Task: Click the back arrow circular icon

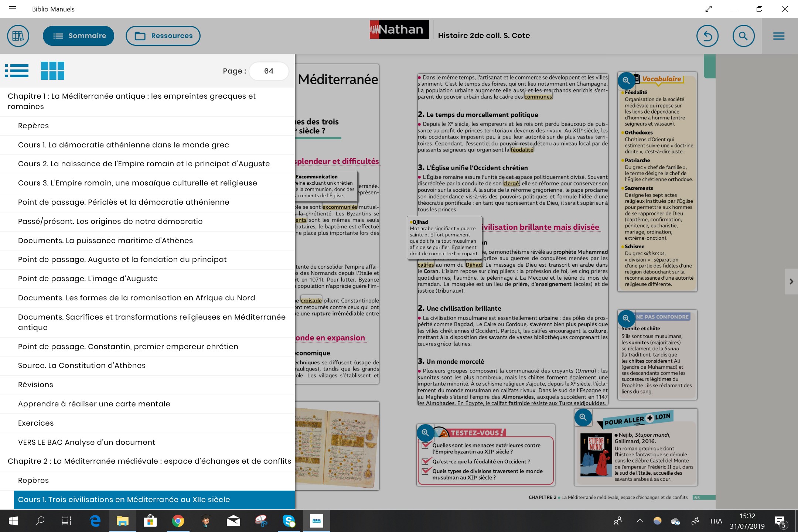Action: click(x=707, y=36)
